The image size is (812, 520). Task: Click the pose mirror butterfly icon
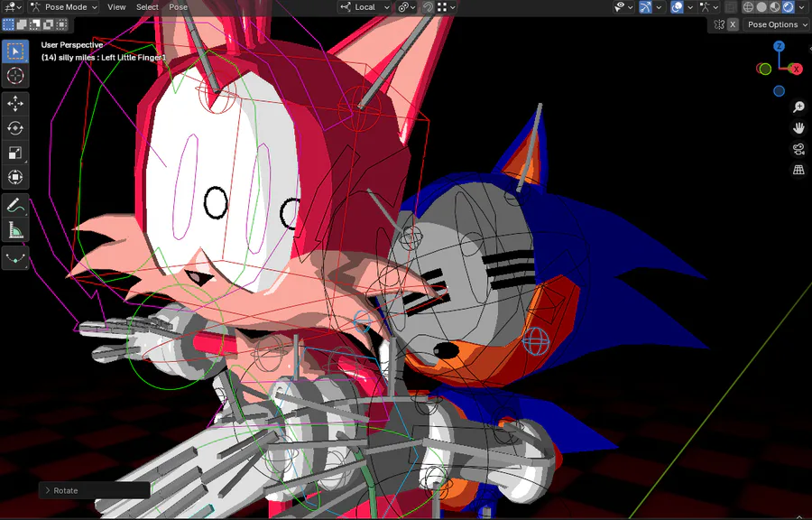pyautogui.click(x=718, y=24)
